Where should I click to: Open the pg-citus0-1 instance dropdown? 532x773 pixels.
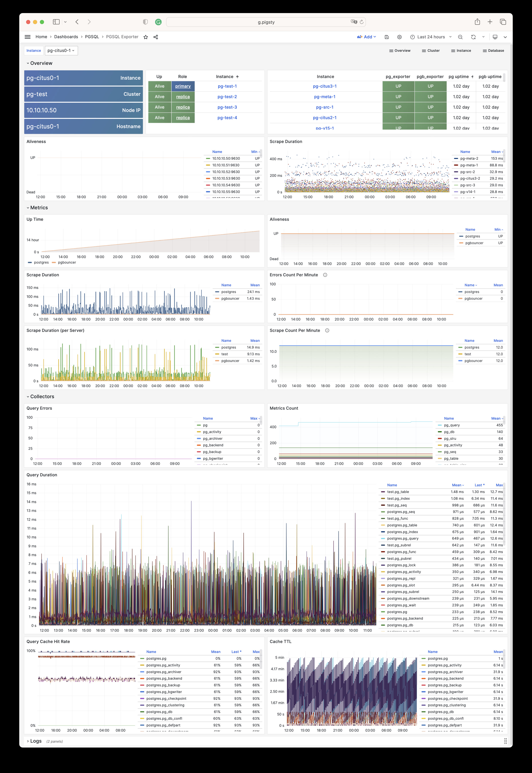(61, 50)
